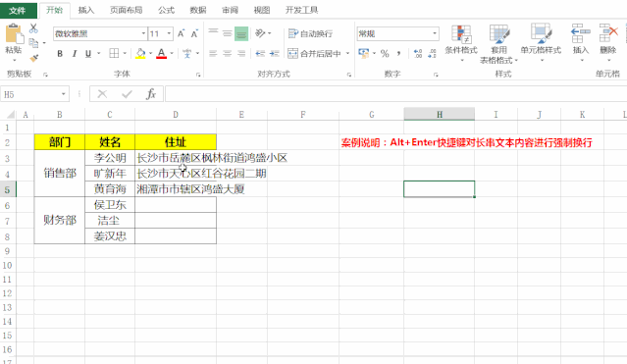Toggle underline formatting

pos(88,54)
